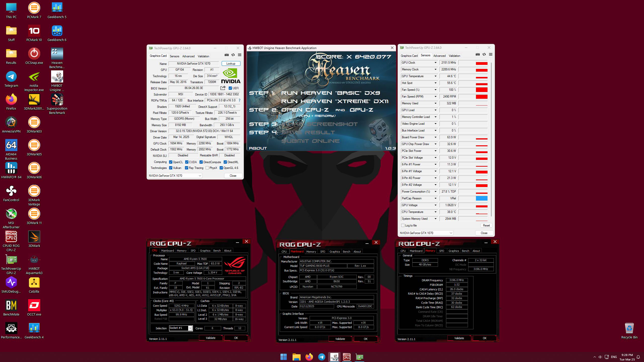Open SPD tab in CPU-Z CPU window
The height and width of the screenshot is (362, 644).
tap(193, 251)
